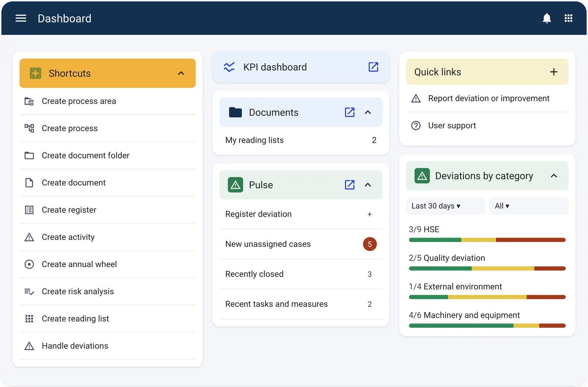The image size is (588, 387).
Task: Click the HSE progress bar
Action: [x=487, y=240]
